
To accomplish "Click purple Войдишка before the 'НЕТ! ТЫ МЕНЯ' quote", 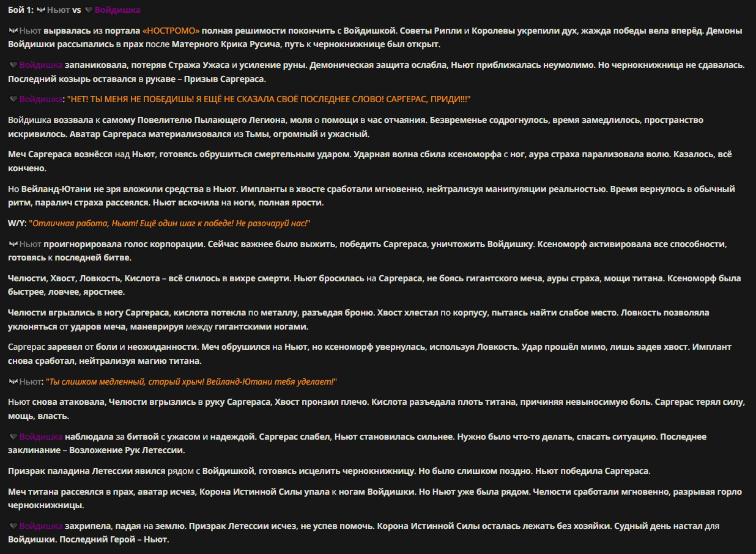I will point(41,99).
